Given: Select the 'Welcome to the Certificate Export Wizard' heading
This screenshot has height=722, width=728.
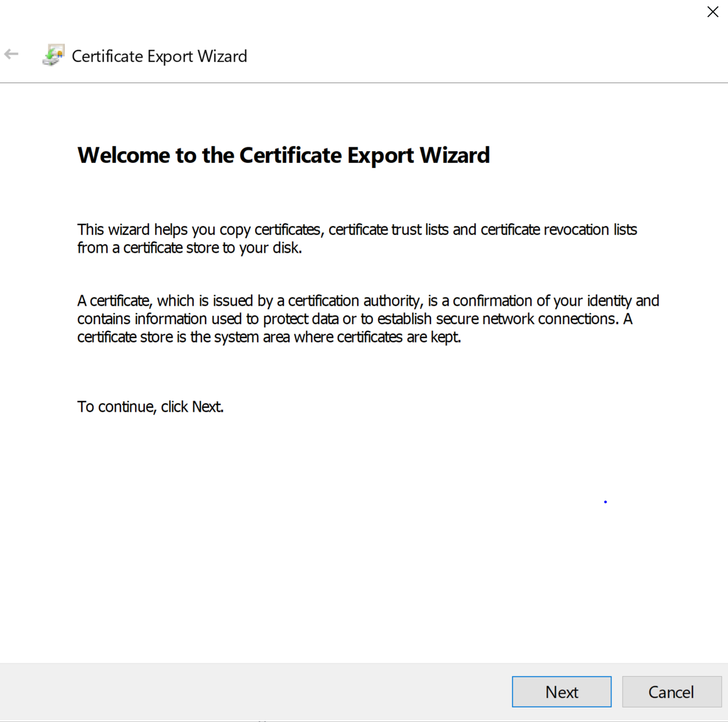Looking at the screenshot, I should [284, 155].
